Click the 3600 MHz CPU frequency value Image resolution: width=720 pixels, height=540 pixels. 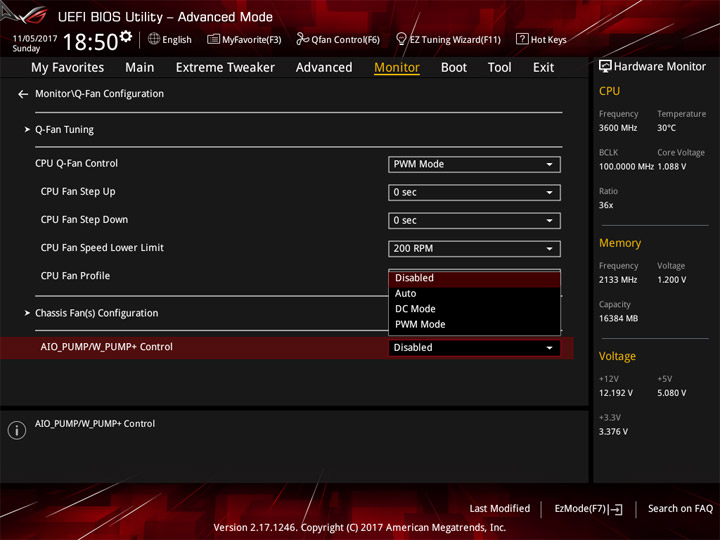click(618, 128)
